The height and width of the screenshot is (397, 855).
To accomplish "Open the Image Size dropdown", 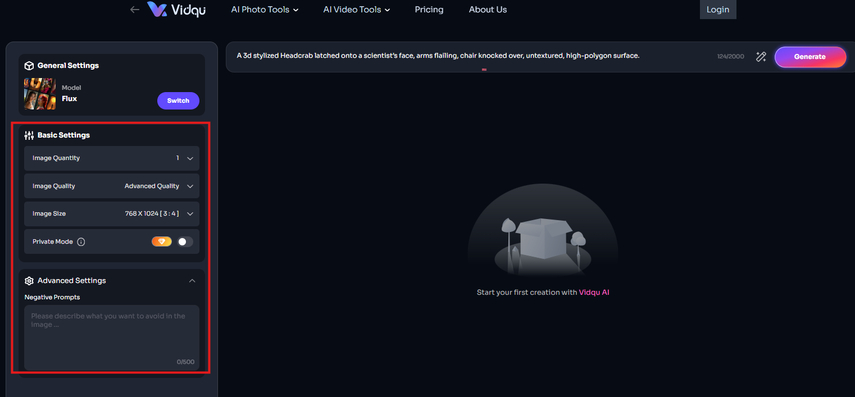I will point(112,214).
